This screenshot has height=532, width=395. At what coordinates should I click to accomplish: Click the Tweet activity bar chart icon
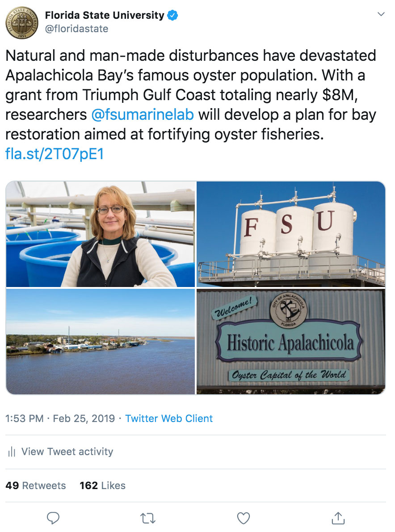(12, 452)
